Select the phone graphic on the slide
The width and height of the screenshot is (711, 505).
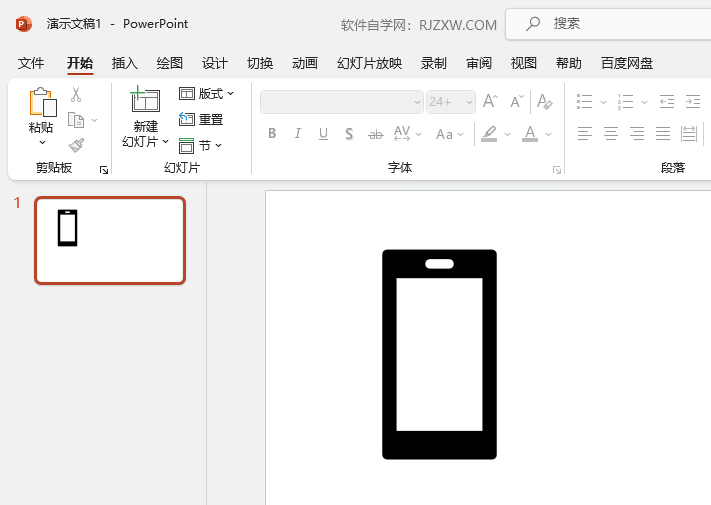click(439, 354)
